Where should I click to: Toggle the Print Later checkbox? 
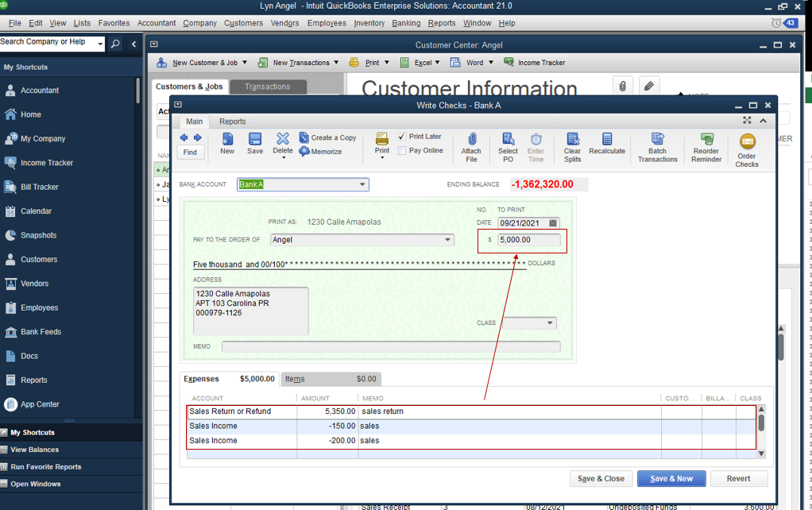click(401, 137)
